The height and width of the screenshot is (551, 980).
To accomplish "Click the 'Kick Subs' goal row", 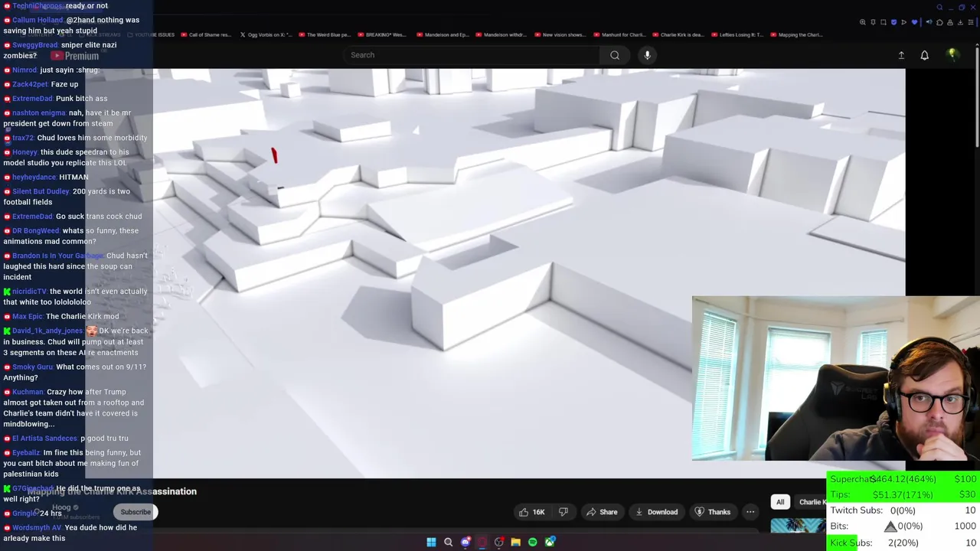I will 903,543.
